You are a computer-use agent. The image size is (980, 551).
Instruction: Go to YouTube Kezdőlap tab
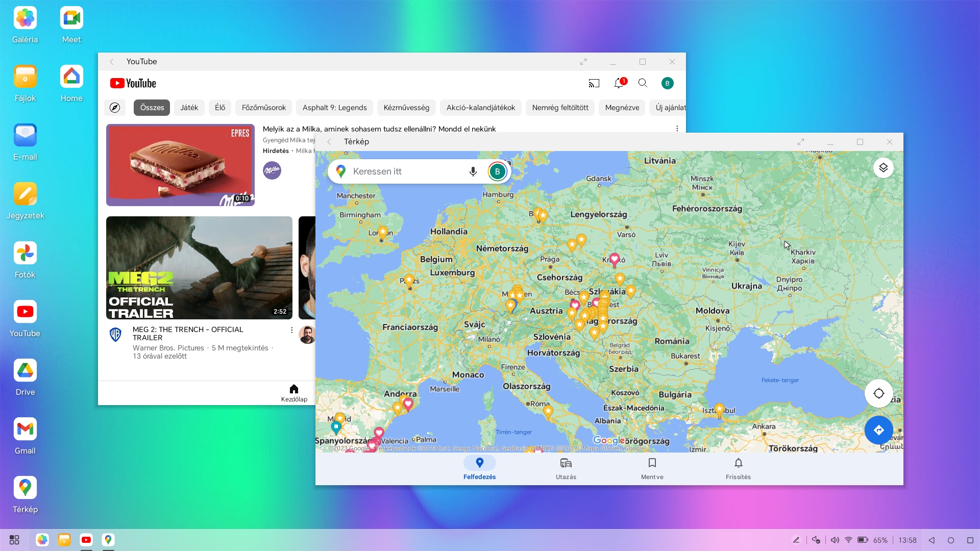point(294,393)
